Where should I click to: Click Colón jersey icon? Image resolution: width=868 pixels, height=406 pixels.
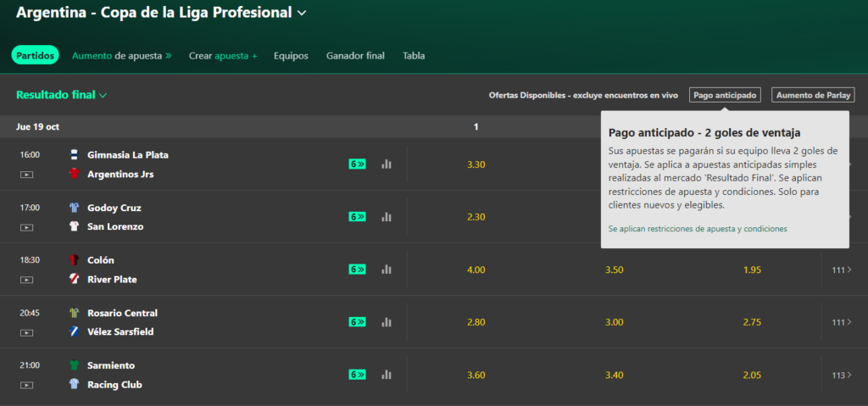tap(75, 259)
